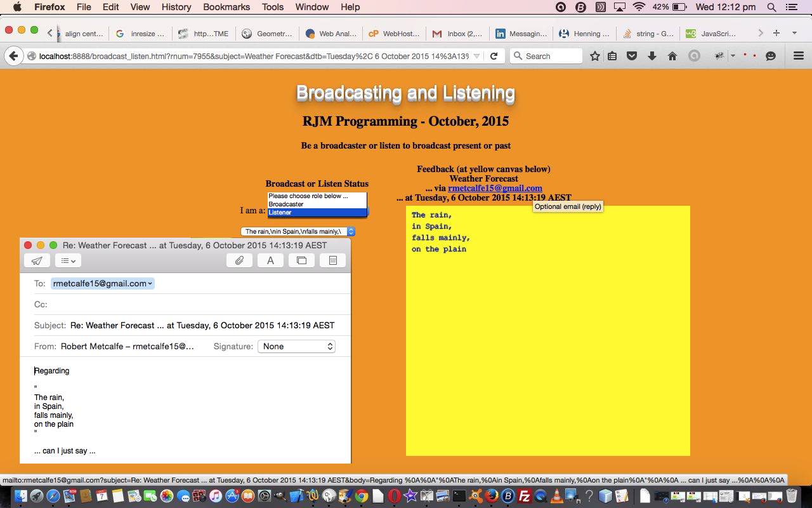Open the Mail format text button
The width and height of the screenshot is (812, 508).
(x=270, y=260)
